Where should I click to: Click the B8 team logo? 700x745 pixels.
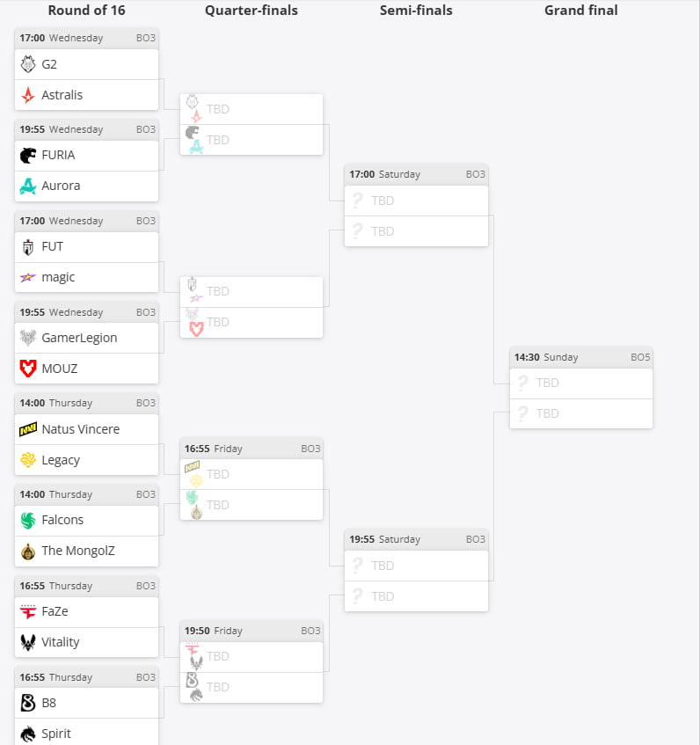tap(28, 703)
